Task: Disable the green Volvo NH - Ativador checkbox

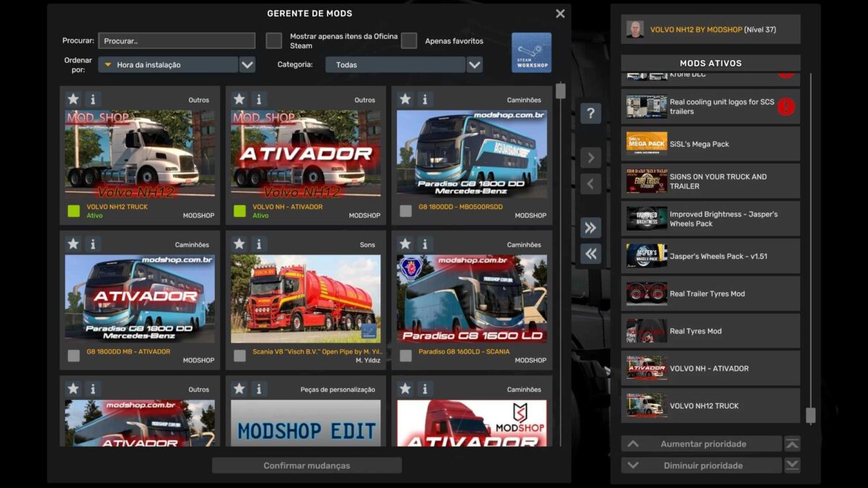Action: pos(239,211)
